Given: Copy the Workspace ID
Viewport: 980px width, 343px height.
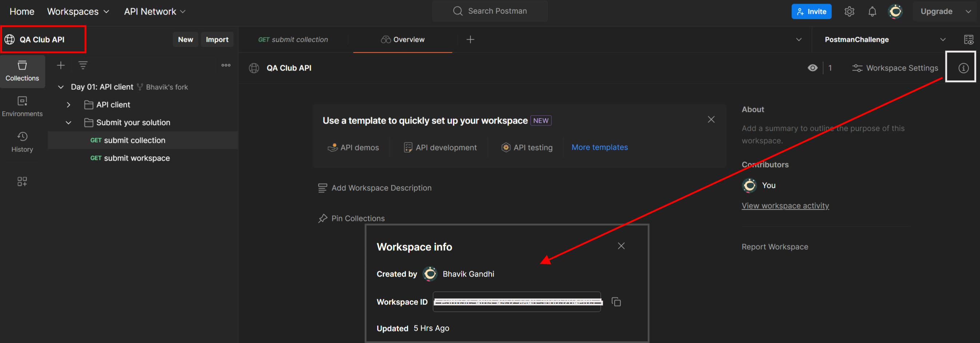Looking at the screenshot, I should (x=616, y=302).
